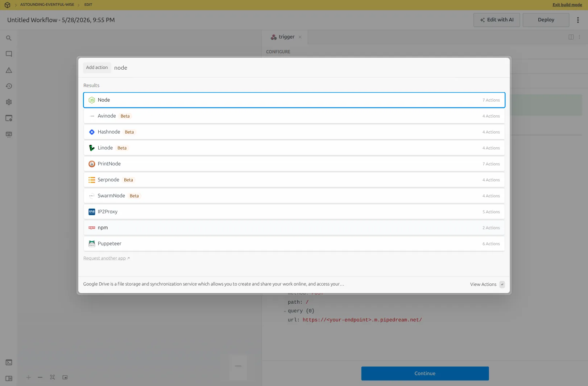
Task: Open the warnings triangle icon
Action: [x=9, y=70]
